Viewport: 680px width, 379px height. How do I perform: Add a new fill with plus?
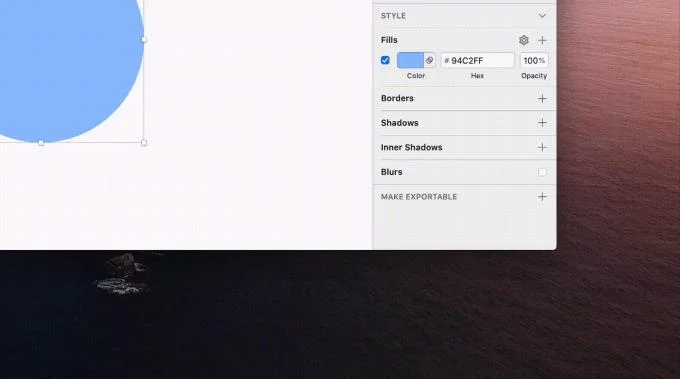click(x=542, y=40)
